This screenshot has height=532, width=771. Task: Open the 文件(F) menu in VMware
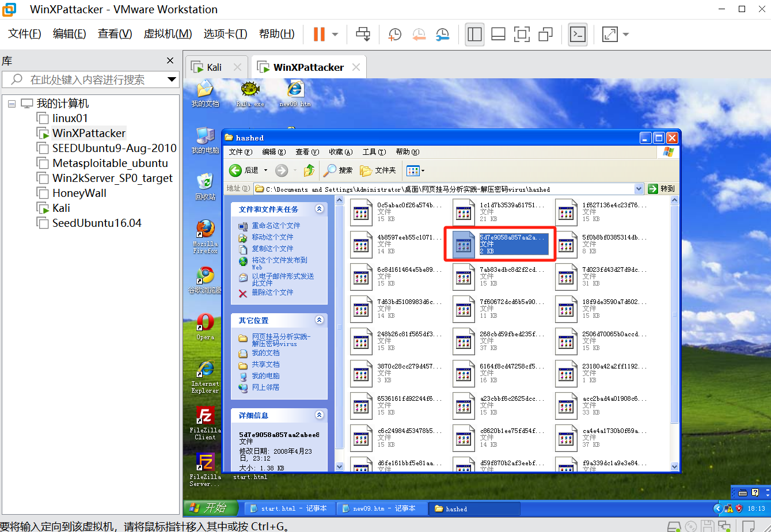click(25, 34)
